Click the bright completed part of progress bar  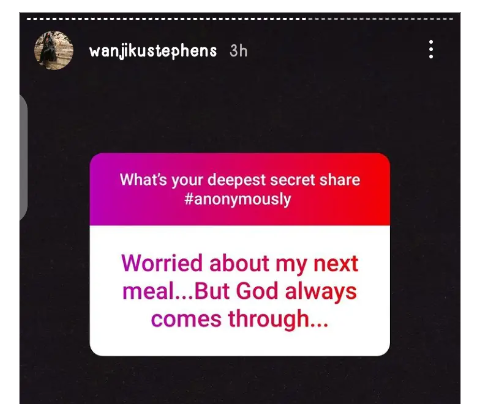(x=167, y=19)
